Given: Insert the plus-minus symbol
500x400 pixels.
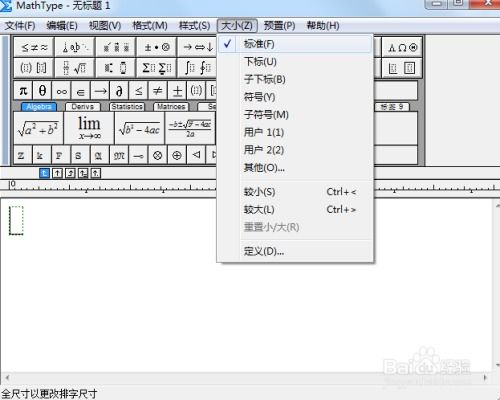Looking at the screenshot, I should click(177, 90).
